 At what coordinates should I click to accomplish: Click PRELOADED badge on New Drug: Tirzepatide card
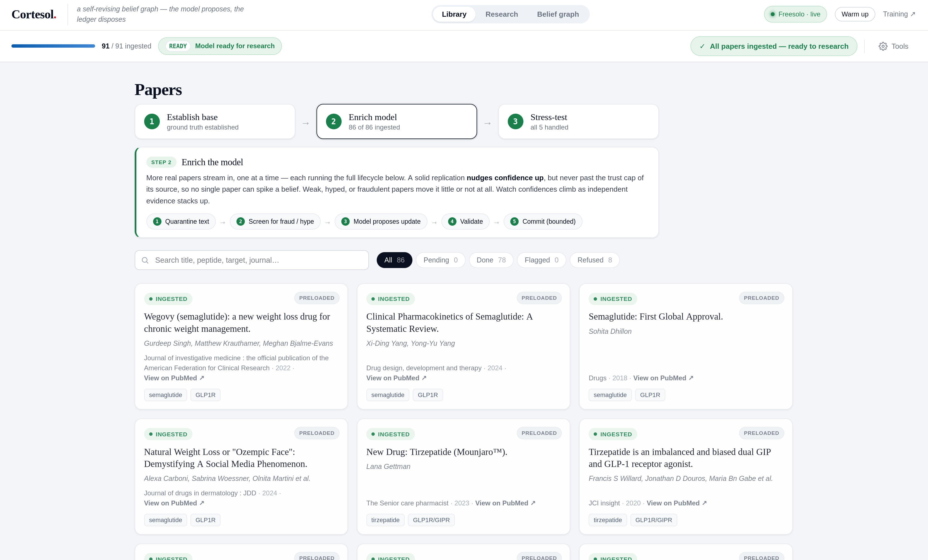pos(539,433)
